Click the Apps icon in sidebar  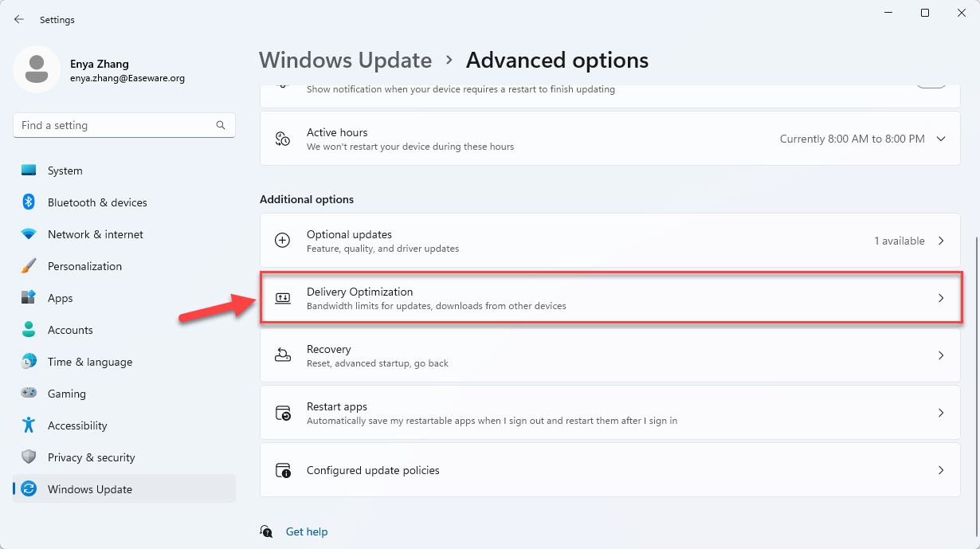pyautogui.click(x=29, y=298)
